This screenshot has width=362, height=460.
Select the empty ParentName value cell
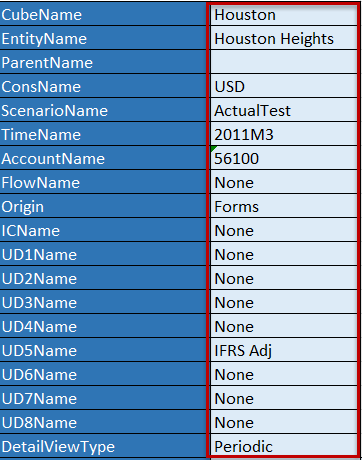point(284,62)
